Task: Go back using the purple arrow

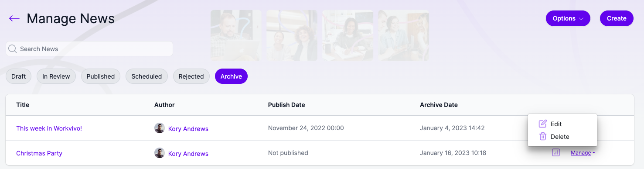Action: (x=14, y=18)
